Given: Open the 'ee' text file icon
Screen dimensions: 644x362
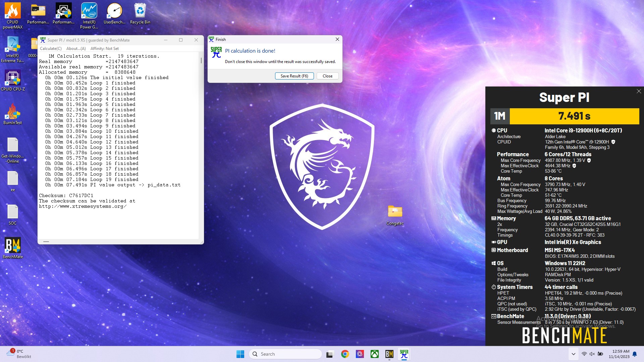Looking at the screenshot, I should tap(12, 181).
